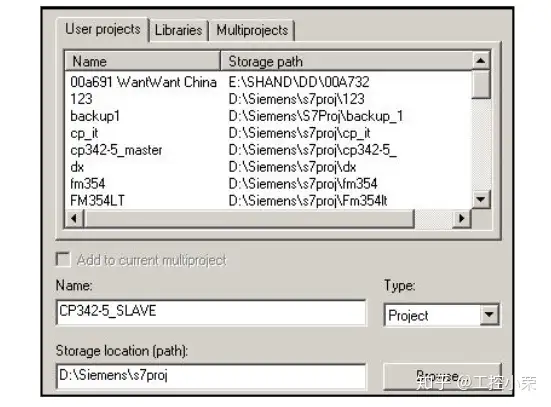
Task: Select the User projects tab
Action: click(x=103, y=29)
